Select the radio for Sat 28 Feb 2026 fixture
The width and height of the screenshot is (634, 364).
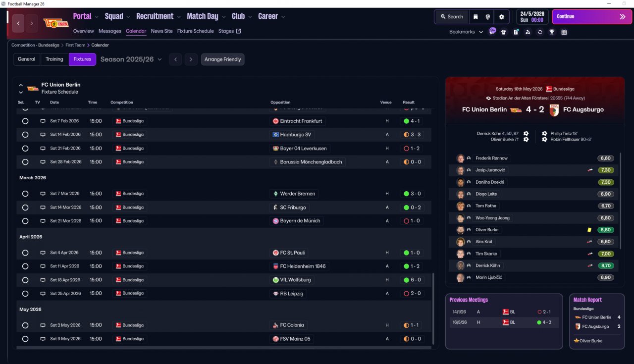[25, 162]
